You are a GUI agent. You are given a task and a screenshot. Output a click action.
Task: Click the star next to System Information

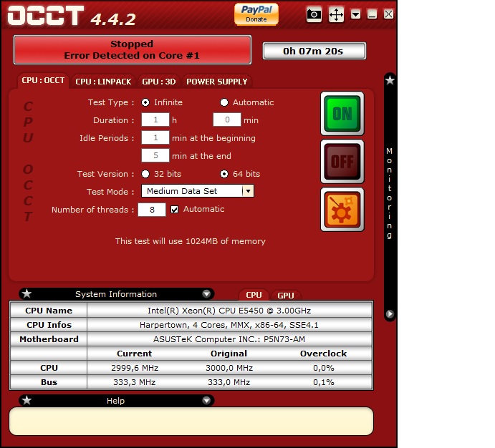27,294
